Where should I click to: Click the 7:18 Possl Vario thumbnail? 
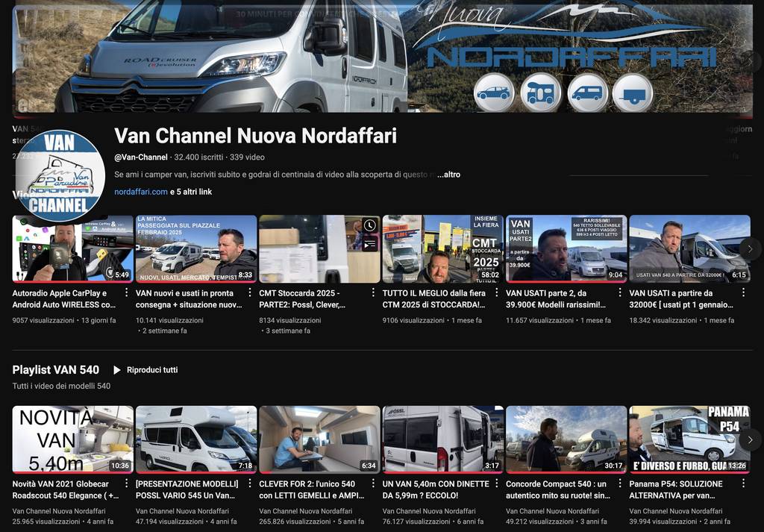(x=196, y=439)
